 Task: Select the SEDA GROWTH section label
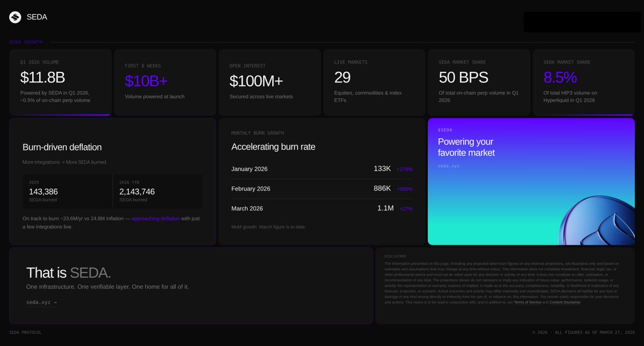click(x=26, y=42)
